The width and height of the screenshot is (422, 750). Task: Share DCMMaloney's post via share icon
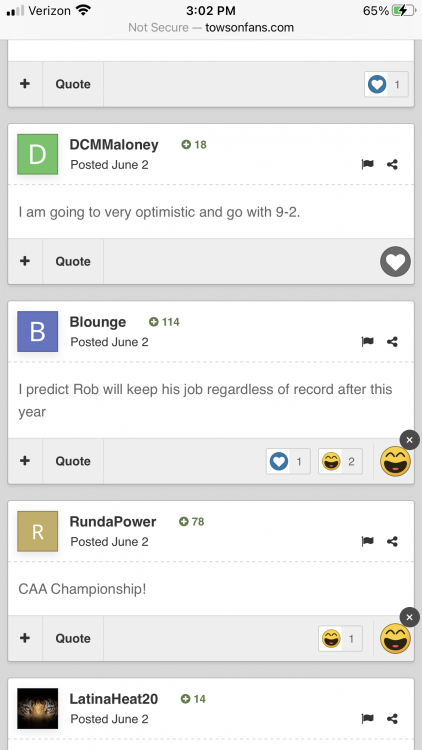tap(392, 165)
